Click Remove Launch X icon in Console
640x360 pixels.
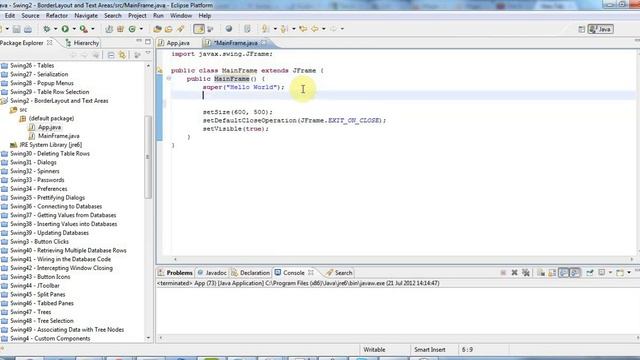coord(514,273)
